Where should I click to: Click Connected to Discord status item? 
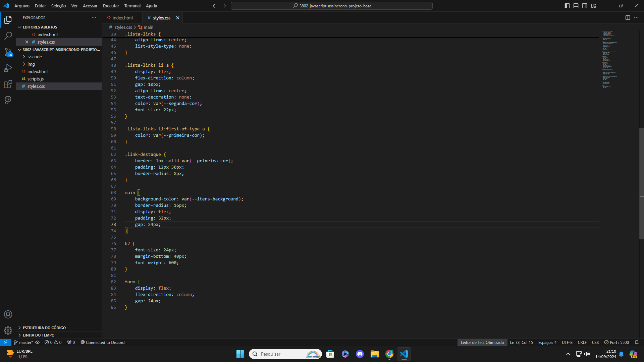pos(103,342)
